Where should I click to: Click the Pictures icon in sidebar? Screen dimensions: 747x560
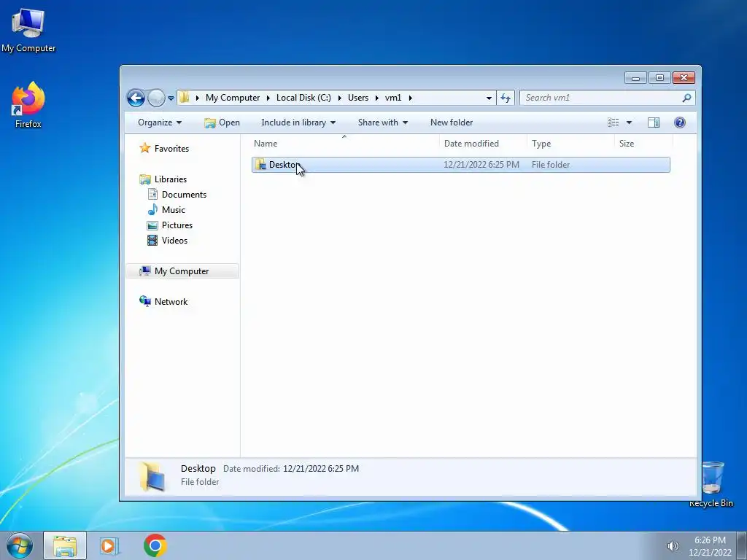tap(152, 225)
